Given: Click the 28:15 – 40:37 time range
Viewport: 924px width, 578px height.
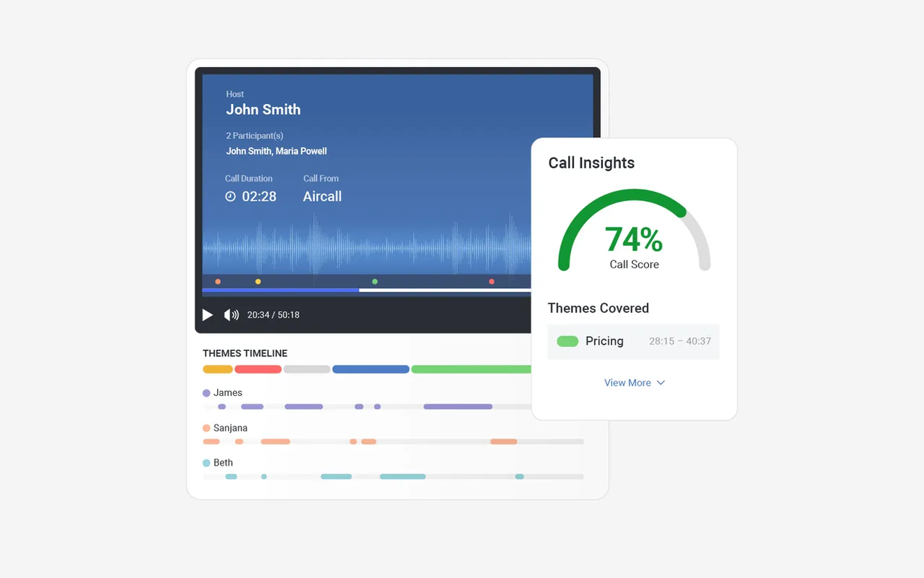Looking at the screenshot, I should (680, 341).
